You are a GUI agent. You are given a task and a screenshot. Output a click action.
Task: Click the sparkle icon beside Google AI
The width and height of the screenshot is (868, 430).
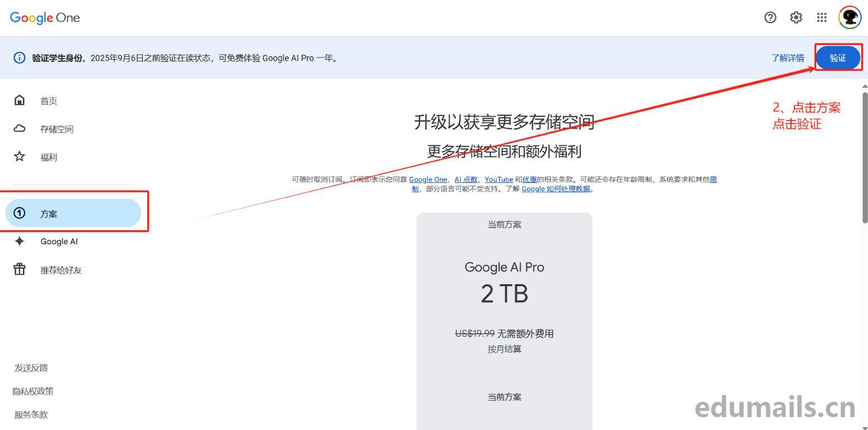(20, 241)
